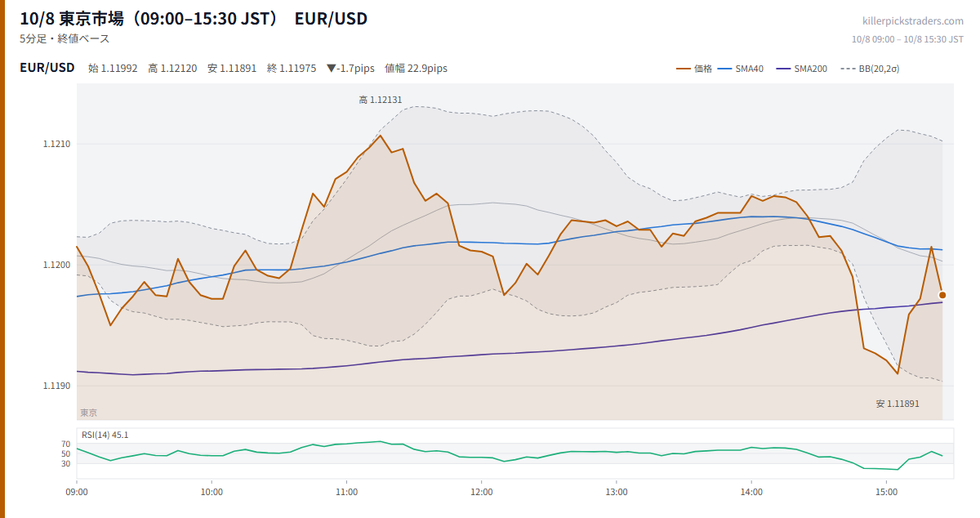Toggle the 価格 series in legend
This screenshot has width=980, height=518.
coord(694,69)
